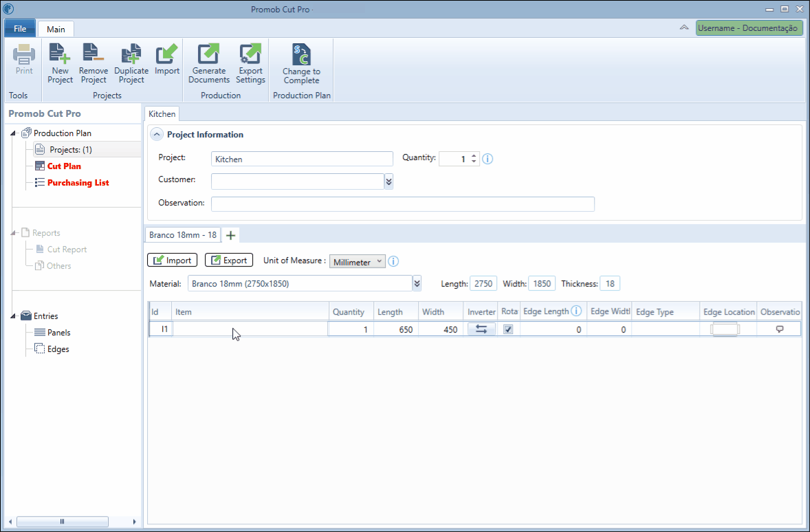Open the Purchasing List tree item
This screenshot has width=810, height=532.
pos(78,183)
